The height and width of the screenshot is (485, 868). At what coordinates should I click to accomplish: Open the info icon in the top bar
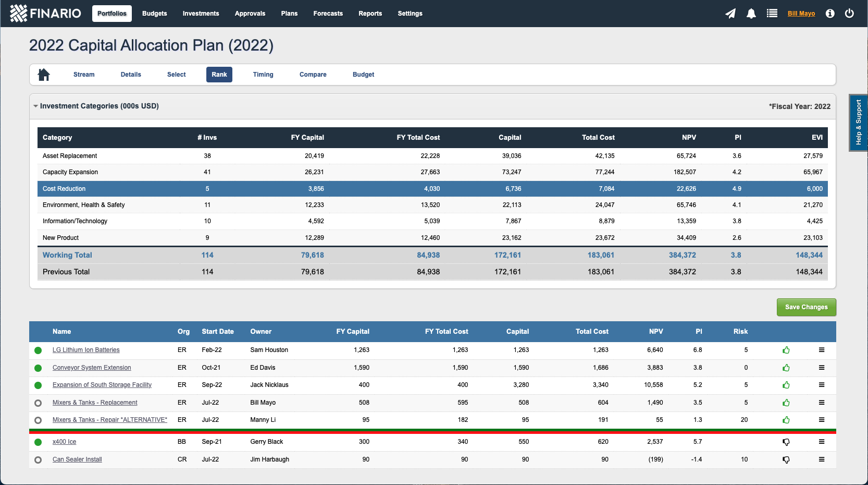[x=829, y=14]
